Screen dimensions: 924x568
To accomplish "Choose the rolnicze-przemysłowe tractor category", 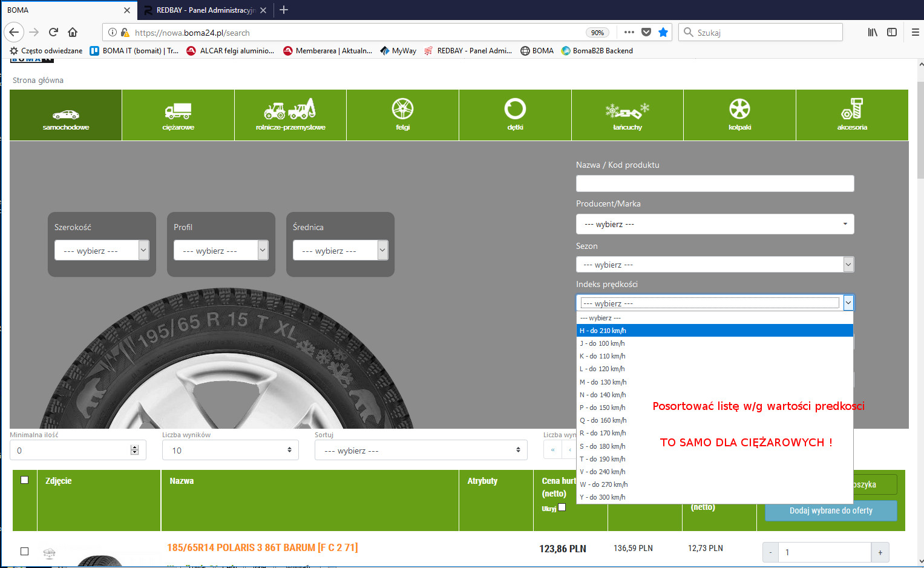I will pos(290,115).
